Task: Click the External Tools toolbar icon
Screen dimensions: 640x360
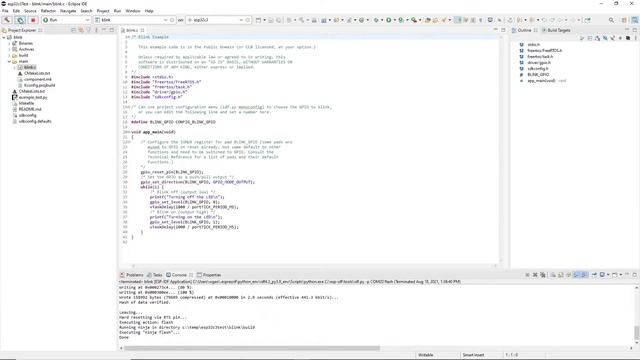Action: (414, 20)
